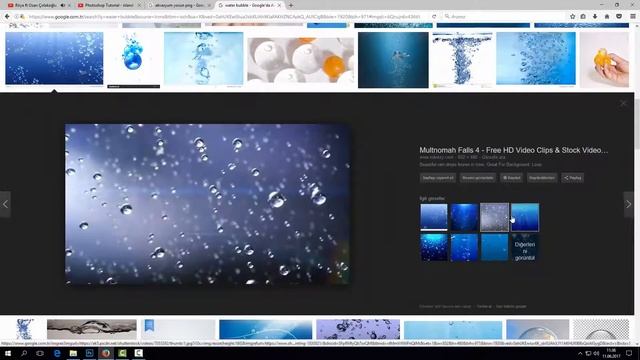Open the Pocket icon in the toolbar

pos(619,16)
